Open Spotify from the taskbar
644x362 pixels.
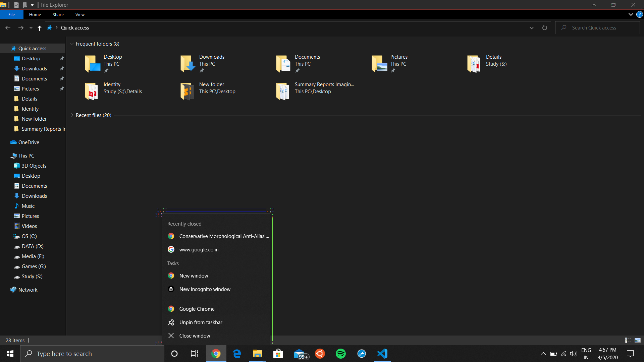point(340,353)
